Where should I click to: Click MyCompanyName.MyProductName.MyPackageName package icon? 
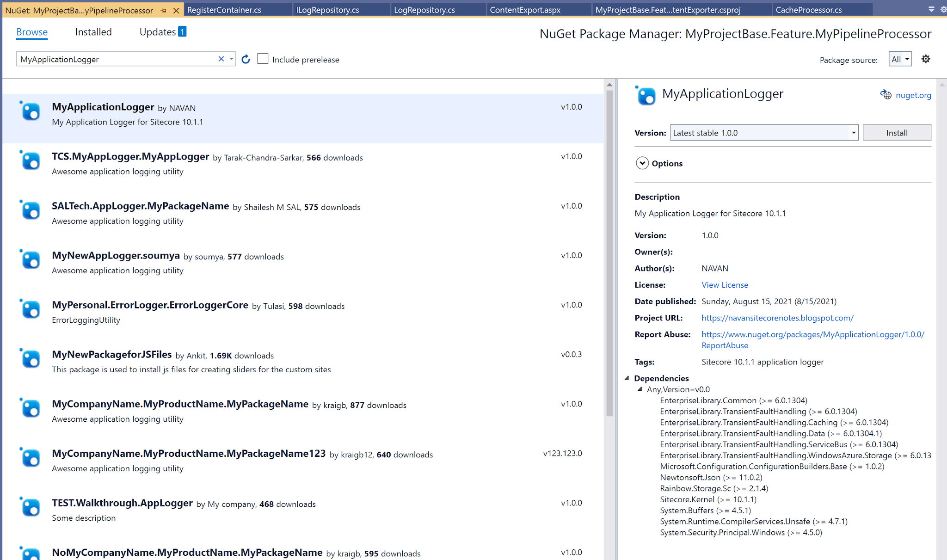pyautogui.click(x=31, y=408)
